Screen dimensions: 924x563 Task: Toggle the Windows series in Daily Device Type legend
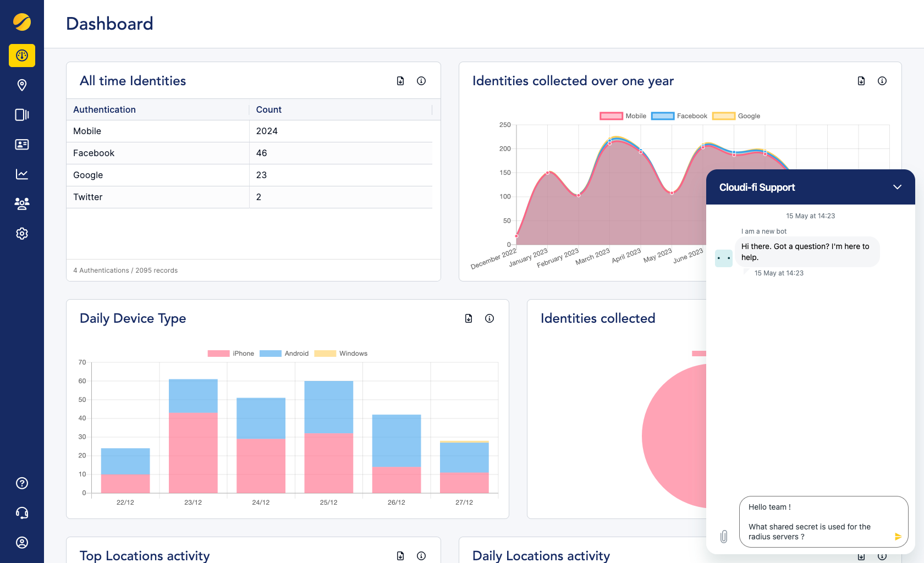pyautogui.click(x=341, y=354)
